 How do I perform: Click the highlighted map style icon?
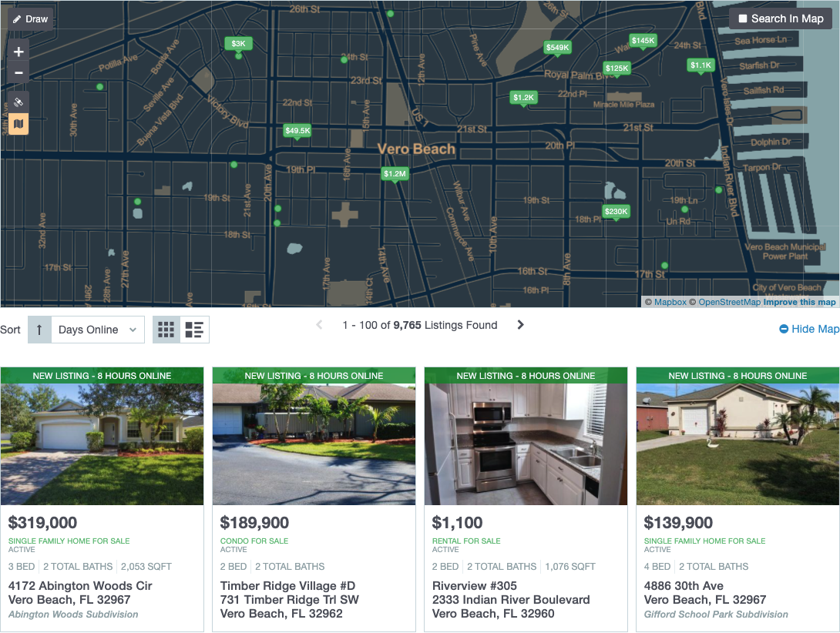pos(18,124)
